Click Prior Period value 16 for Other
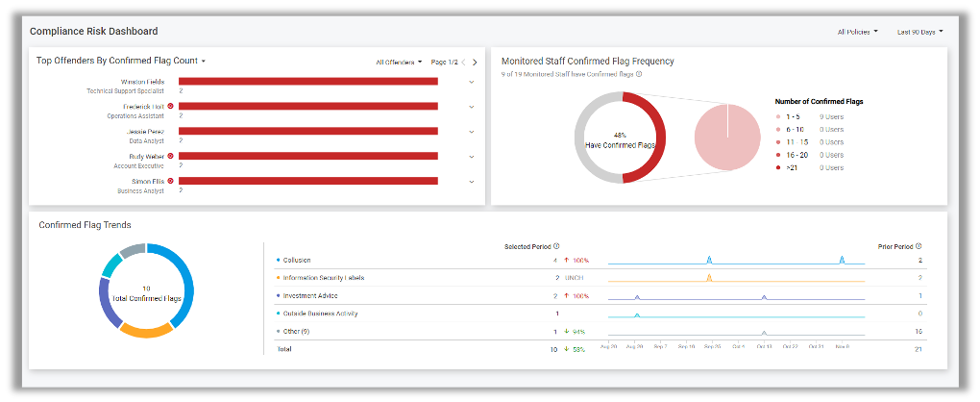The image size is (980, 402). pos(919,332)
